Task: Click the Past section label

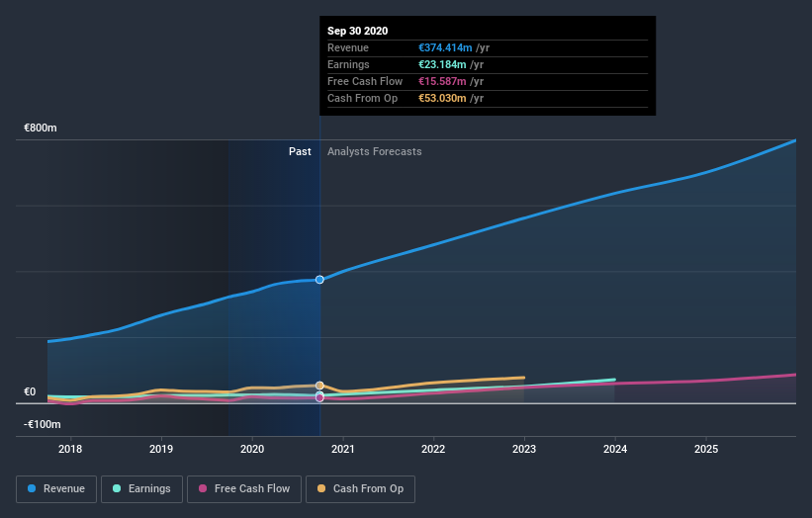Action: tap(300, 151)
